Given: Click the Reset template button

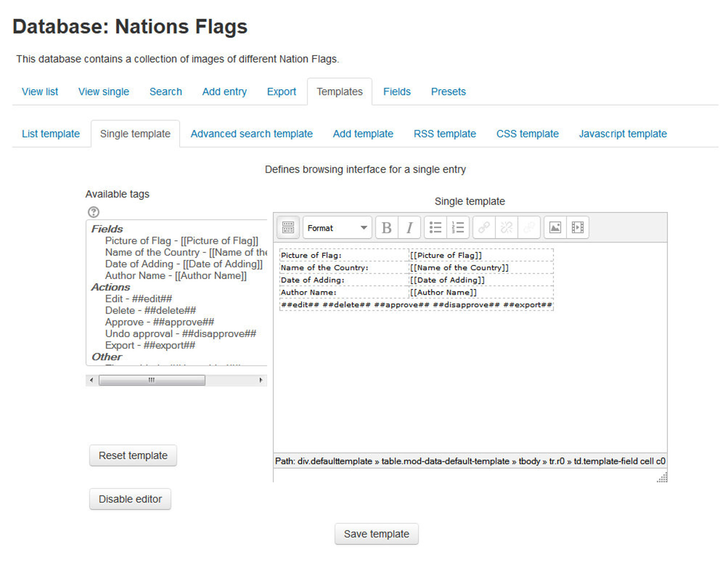Looking at the screenshot, I should point(133,455).
